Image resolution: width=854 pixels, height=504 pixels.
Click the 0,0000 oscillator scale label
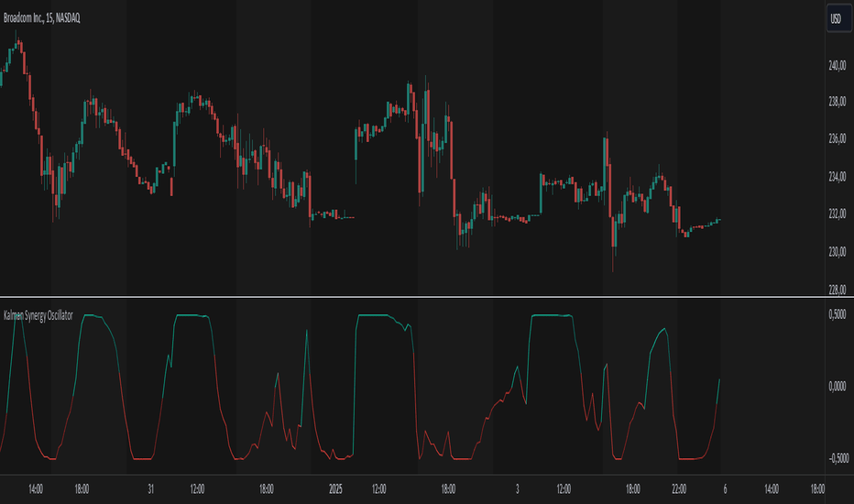click(838, 387)
